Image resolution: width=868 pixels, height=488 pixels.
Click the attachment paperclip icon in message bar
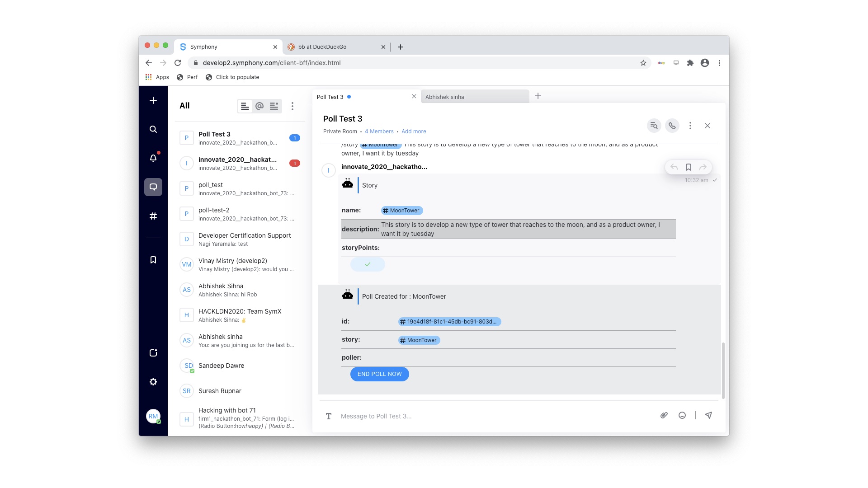coord(663,415)
